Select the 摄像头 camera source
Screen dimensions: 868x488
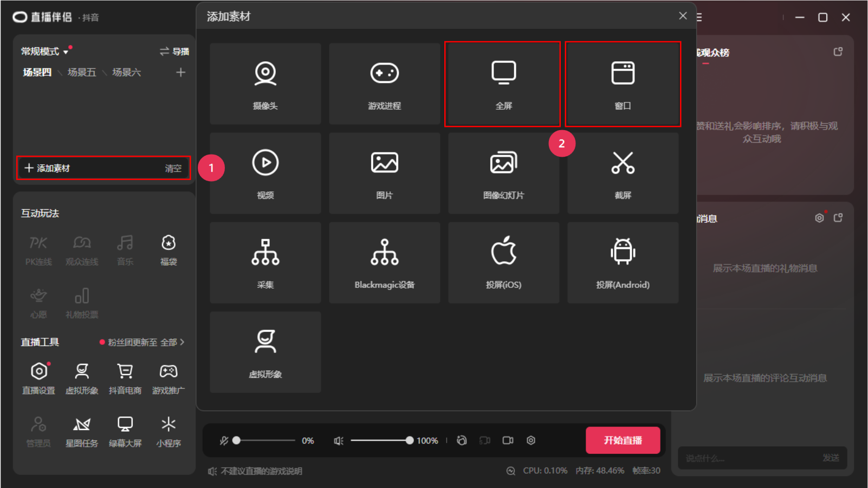pyautogui.click(x=265, y=84)
